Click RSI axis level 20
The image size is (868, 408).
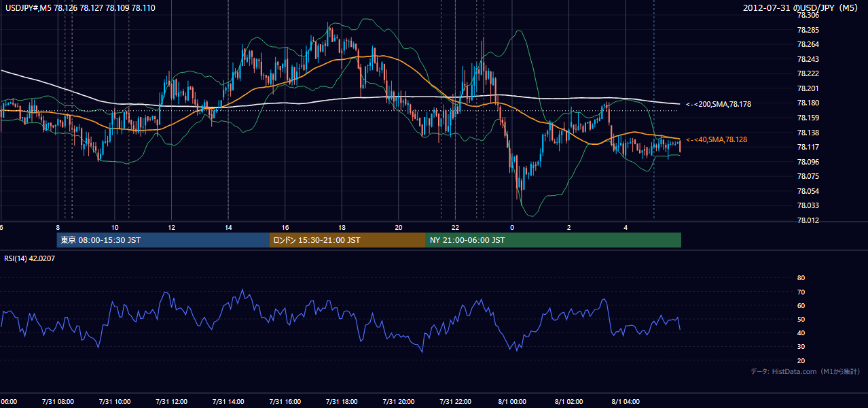click(x=801, y=360)
